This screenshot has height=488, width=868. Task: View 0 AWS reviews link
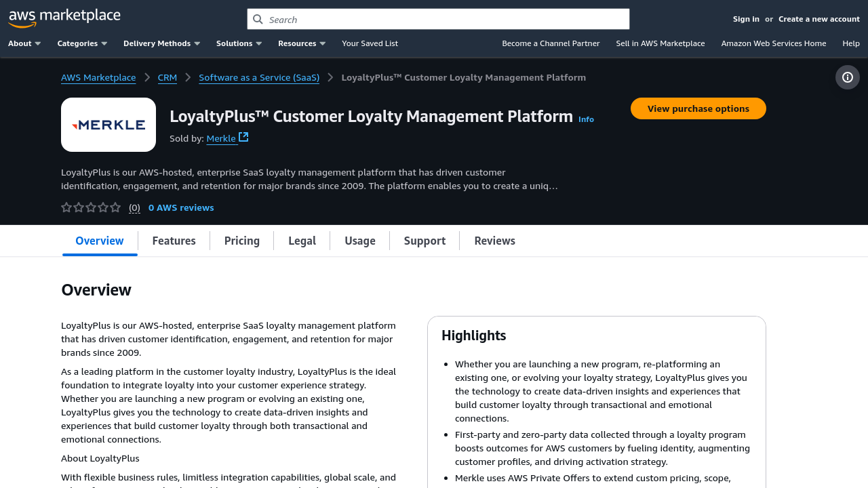(181, 207)
